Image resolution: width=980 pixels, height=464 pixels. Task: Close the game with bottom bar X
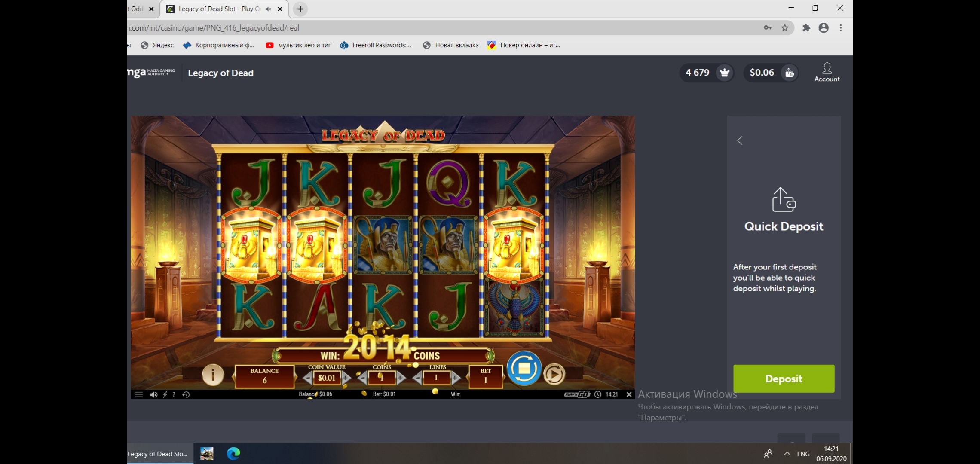click(629, 394)
